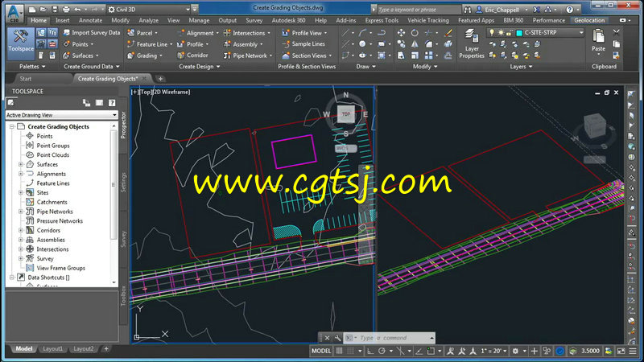Click the Corridor creation tool
The width and height of the screenshot is (644, 362).
[192, 55]
